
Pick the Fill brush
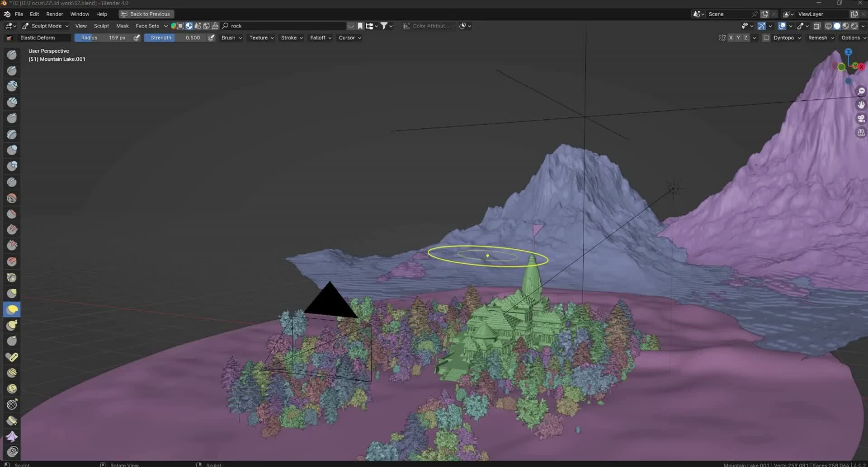point(12,229)
